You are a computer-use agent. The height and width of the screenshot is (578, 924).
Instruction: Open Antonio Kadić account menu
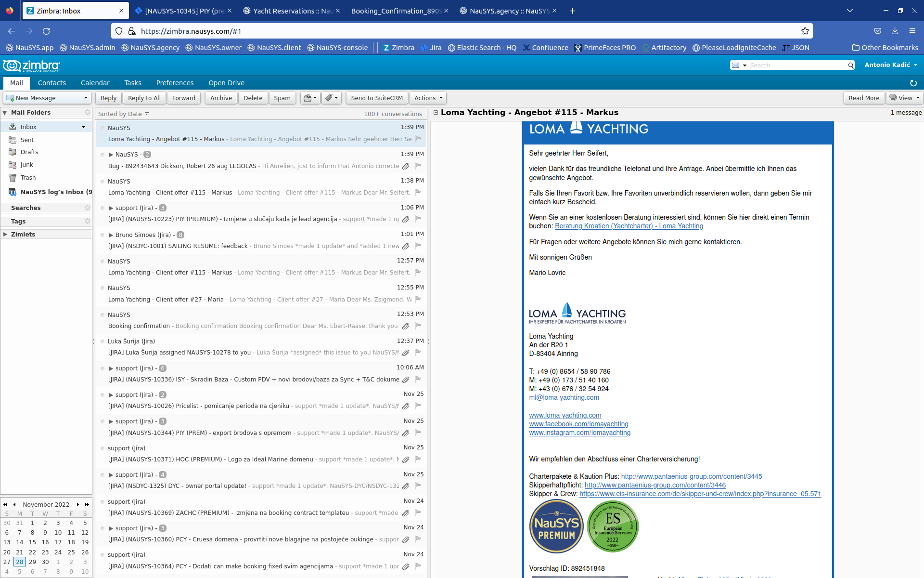[891, 65]
